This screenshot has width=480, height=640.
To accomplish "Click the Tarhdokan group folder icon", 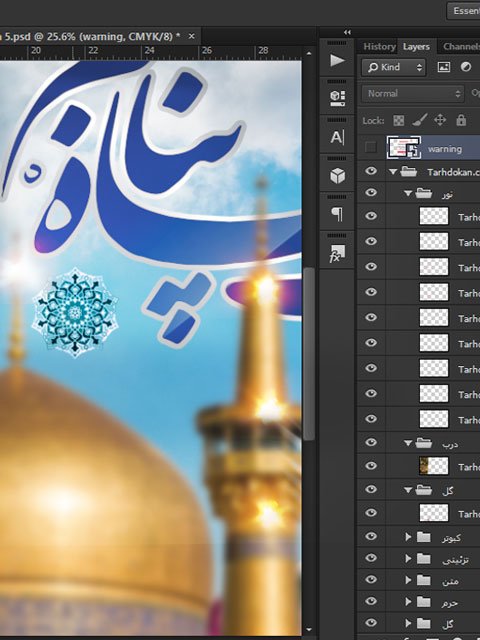I will pyautogui.click(x=409, y=172).
